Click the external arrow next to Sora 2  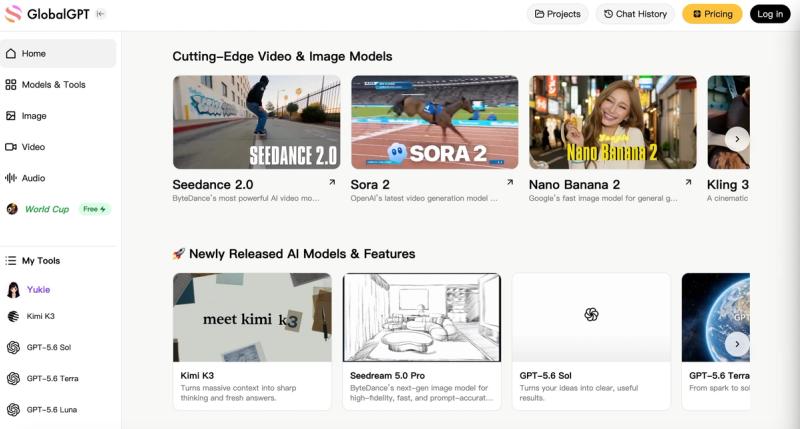(510, 182)
